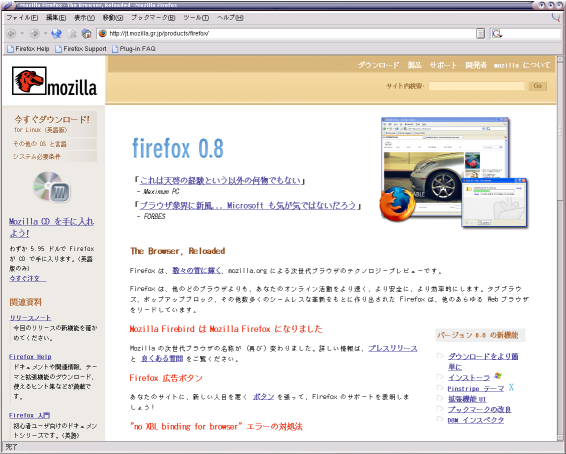The width and height of the screenshot is (566, 454).
Task: Click in the サイト内検索 search field
Action: 476,86
